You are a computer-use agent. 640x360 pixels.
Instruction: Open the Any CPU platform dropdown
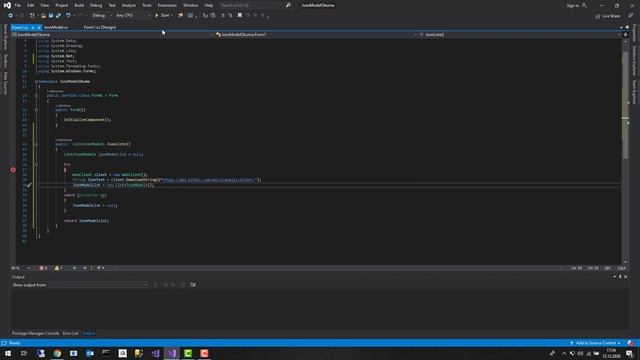pyautogui.click(x=133, y=16)
